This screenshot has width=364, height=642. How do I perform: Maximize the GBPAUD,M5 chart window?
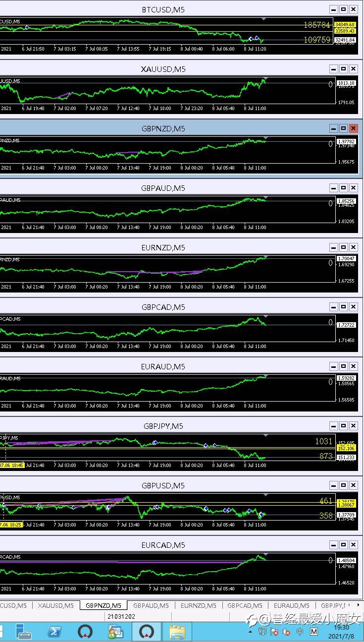click(x=343, y=188)
